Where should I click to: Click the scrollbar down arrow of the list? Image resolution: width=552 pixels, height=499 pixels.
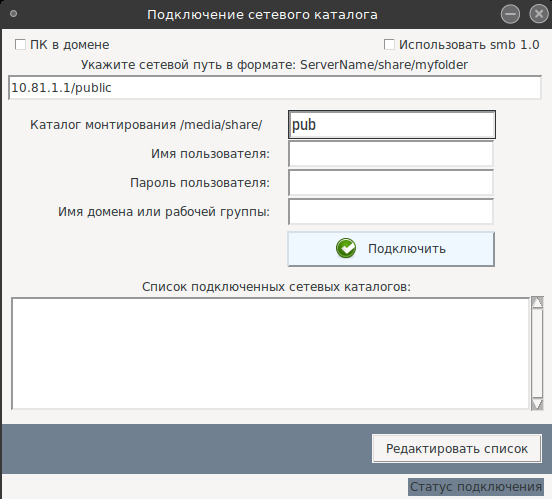537,404
